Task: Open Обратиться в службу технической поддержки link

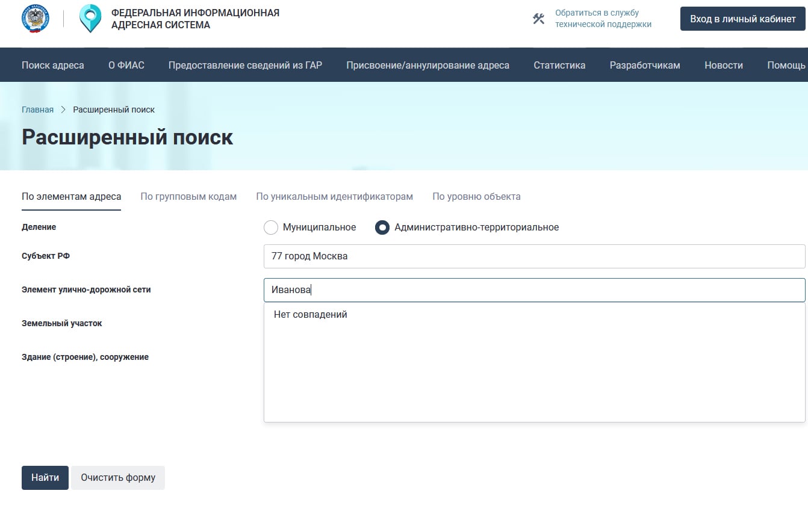Action: click(603, 19)
